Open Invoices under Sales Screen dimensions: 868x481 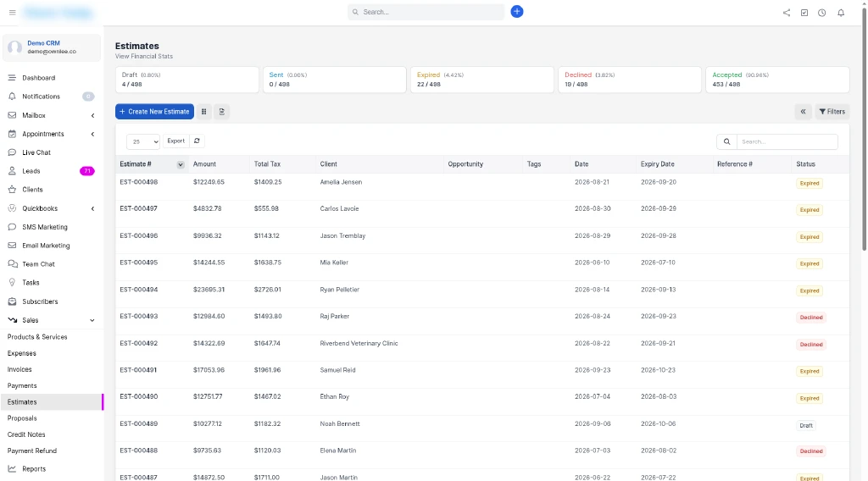tap(19, 369)
